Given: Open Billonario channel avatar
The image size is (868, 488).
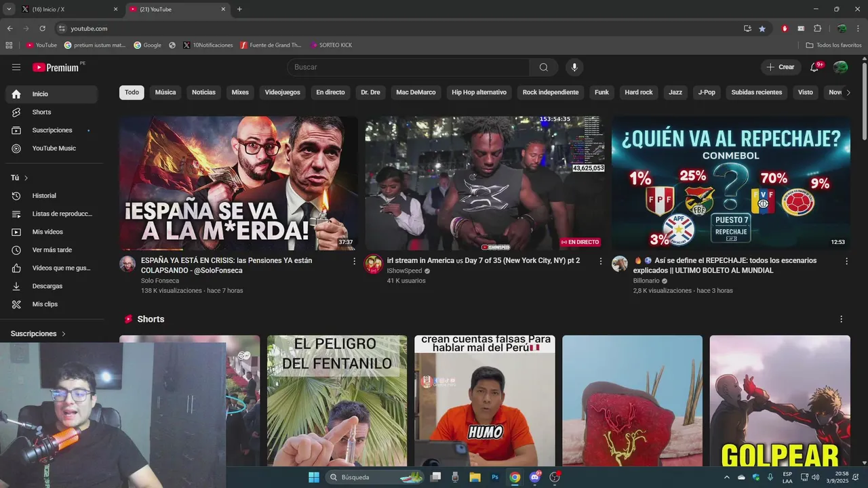Looking at the screenshot, I should point(620,264).
